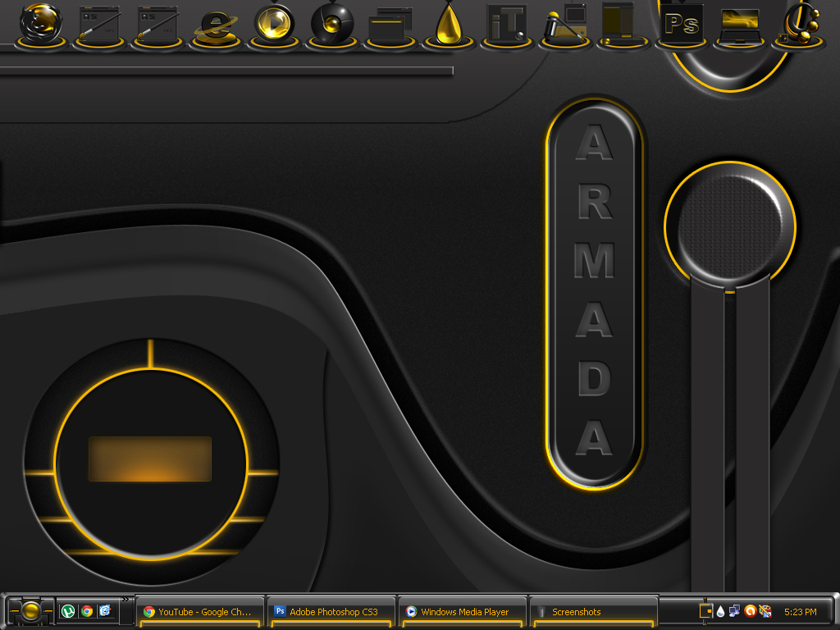Image resolution: width=840 pixels, height=630 pixels.
Task: Open the mail client icon in quick launch
Action: coord(105,611)
